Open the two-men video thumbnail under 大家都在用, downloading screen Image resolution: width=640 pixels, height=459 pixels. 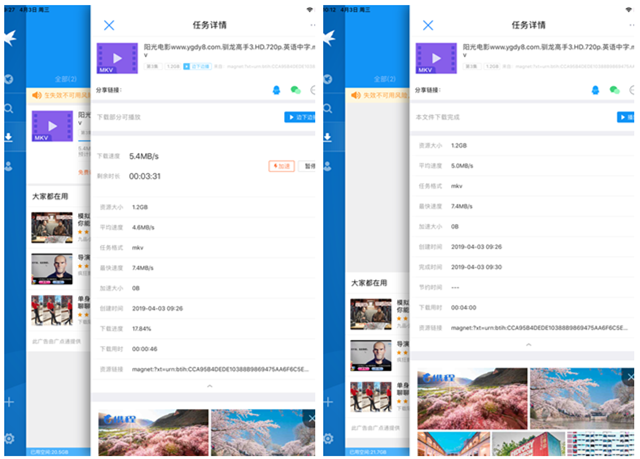click(52, 228)
